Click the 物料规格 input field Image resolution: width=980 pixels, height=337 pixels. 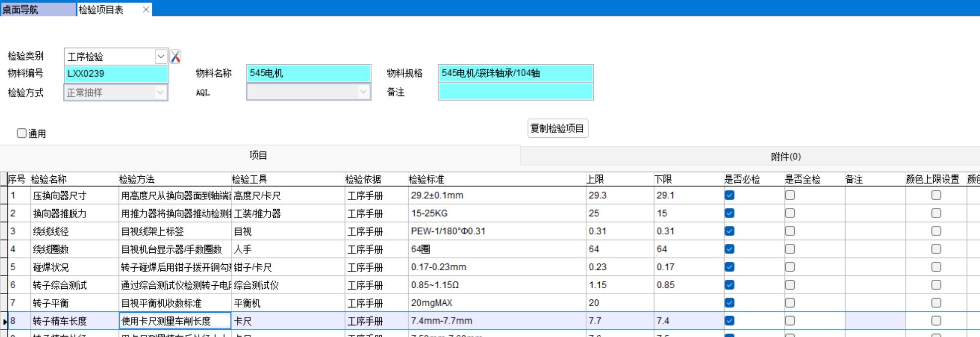(x=515, y=73)
